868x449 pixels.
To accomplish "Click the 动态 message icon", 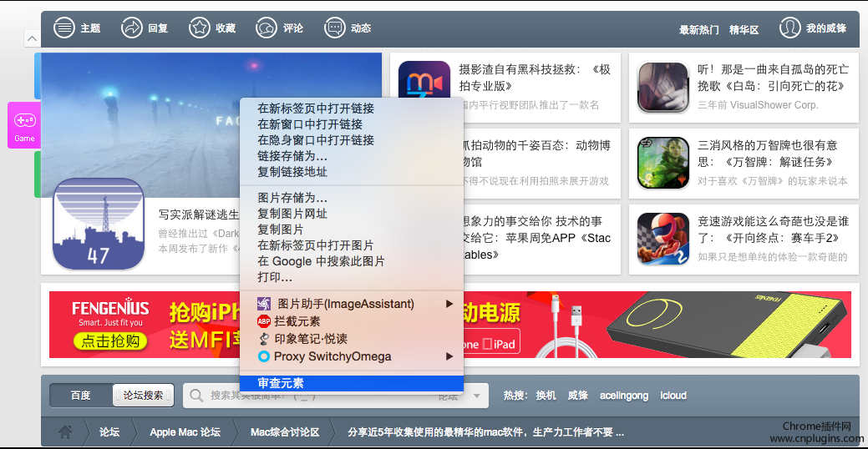I will (334, 28).
